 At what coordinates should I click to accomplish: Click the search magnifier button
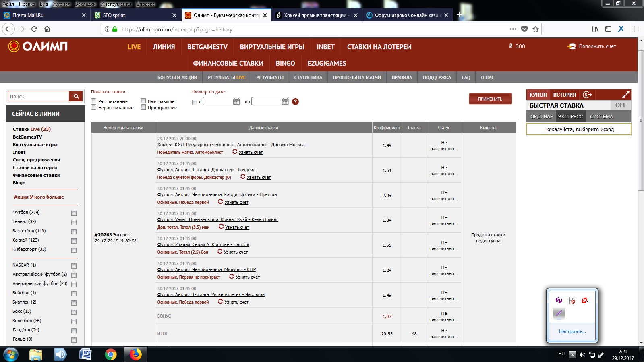[x=76, y=96]
